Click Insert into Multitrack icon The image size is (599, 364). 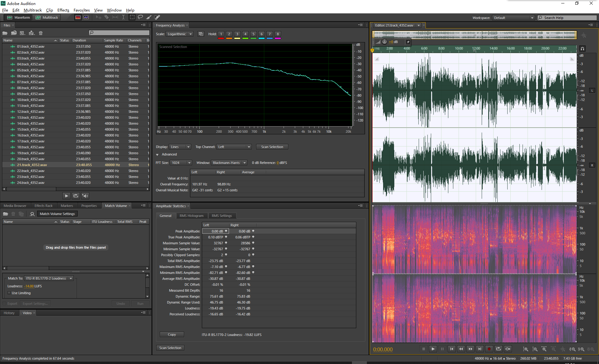click(32, 33)
